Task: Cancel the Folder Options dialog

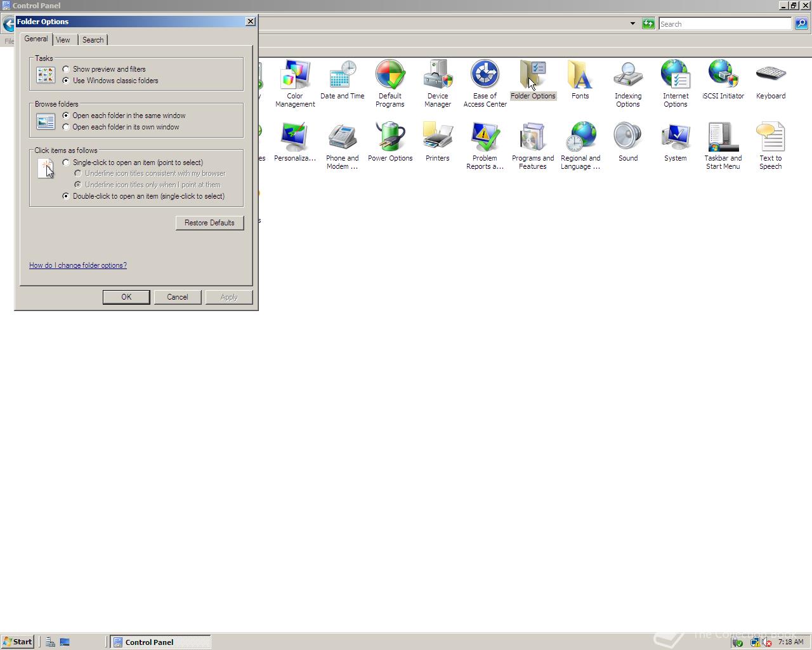Action: click(x=178, y=297)
